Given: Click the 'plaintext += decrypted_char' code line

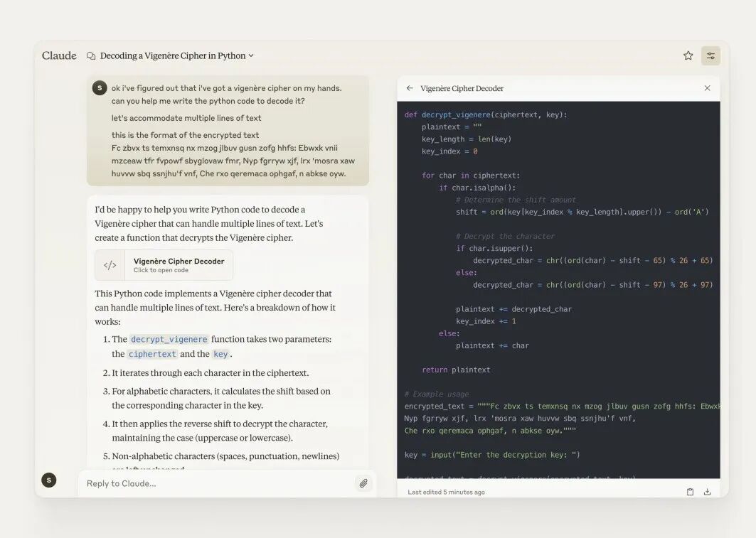Looking at the screenshot, I should click(513, 309).
